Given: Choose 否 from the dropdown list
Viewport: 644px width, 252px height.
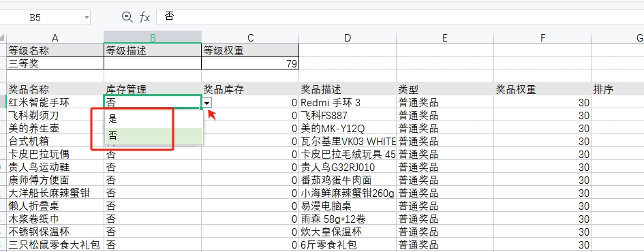Looking at the screenshot, I should point(153,136).
